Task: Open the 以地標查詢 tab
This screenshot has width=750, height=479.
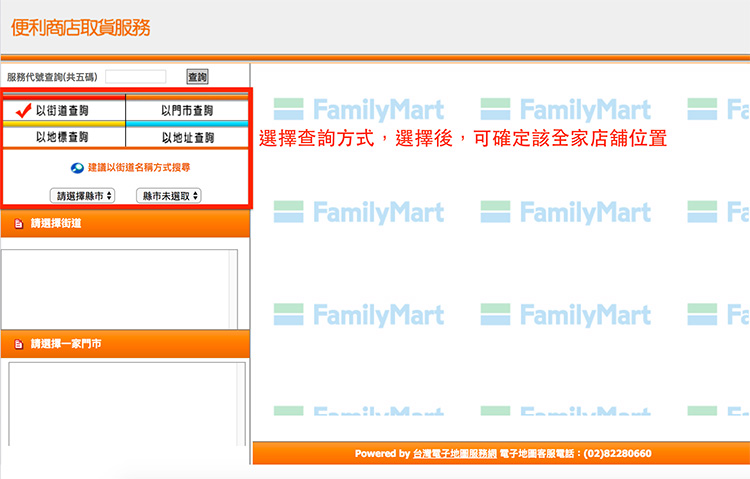Action: tap(64, 137)
